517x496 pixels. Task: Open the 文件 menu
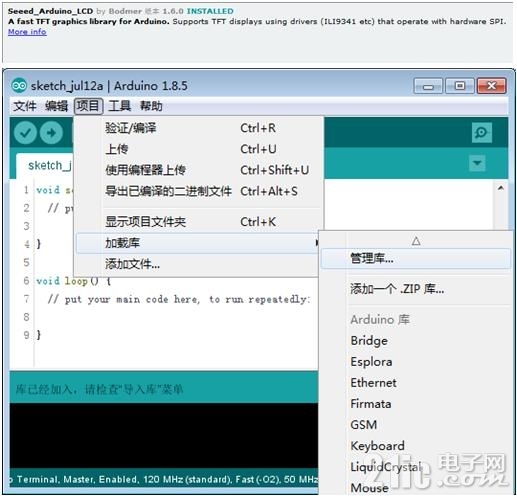25,106
